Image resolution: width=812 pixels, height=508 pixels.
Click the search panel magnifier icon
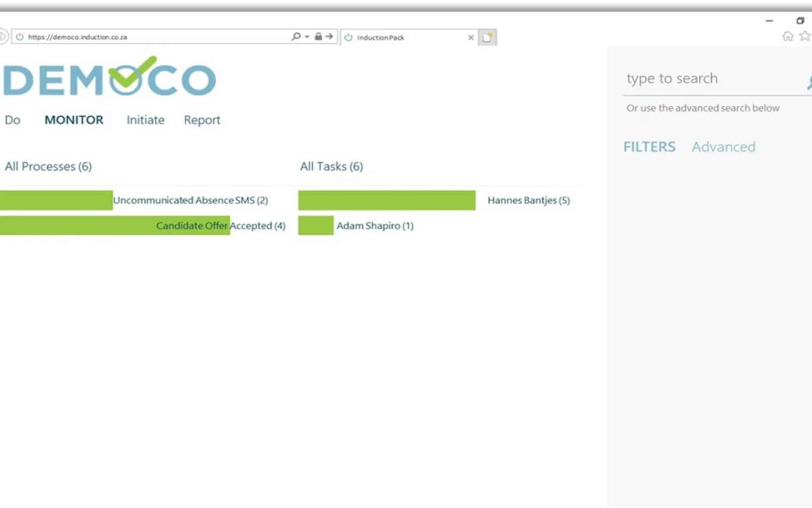click(809, 82)
